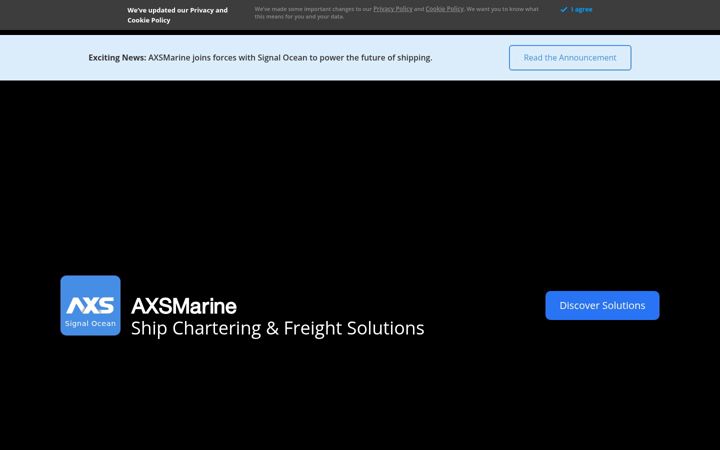
Task: Accept cookies via 'I agree' link
Action: coord(576,10)
